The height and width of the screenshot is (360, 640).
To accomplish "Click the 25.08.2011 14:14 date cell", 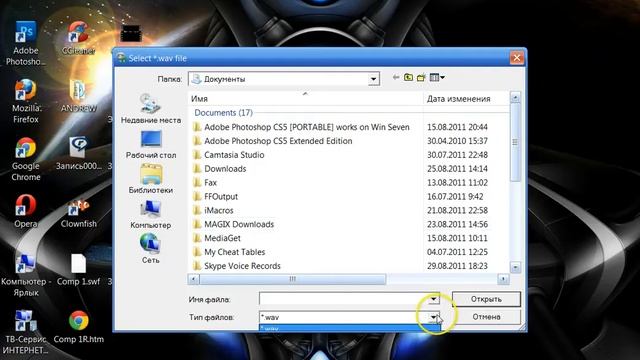I will click(x=457, y=169).
